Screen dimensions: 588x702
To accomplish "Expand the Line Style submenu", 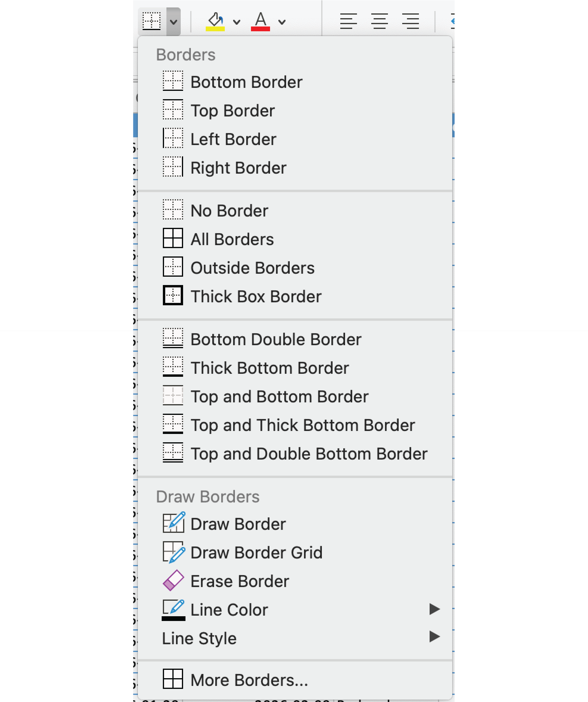I will [434, 636].
